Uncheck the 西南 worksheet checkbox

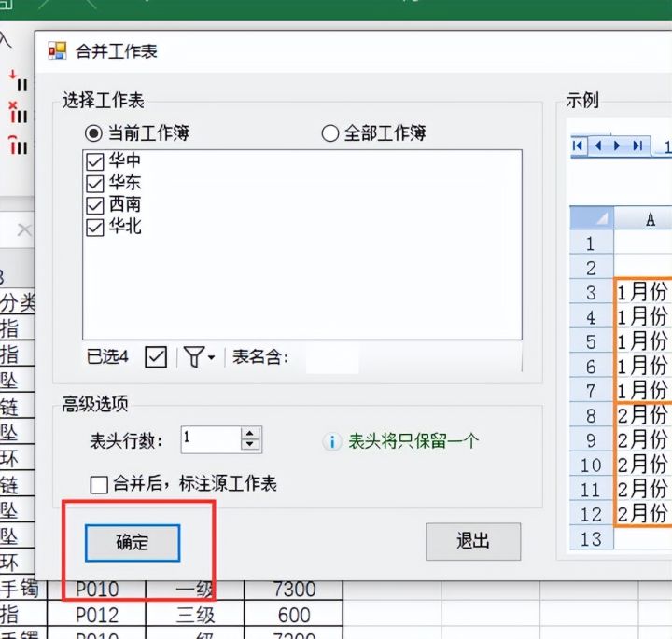94,205
